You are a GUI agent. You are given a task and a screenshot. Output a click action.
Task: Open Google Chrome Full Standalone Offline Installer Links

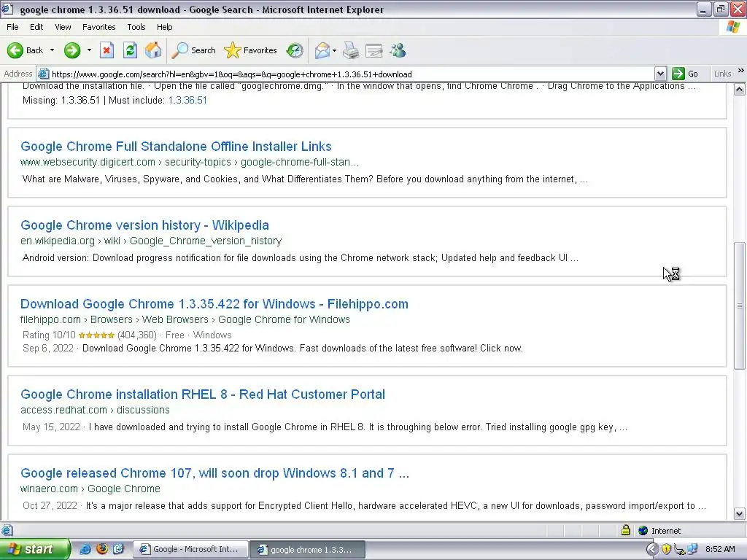pos(176,146)
